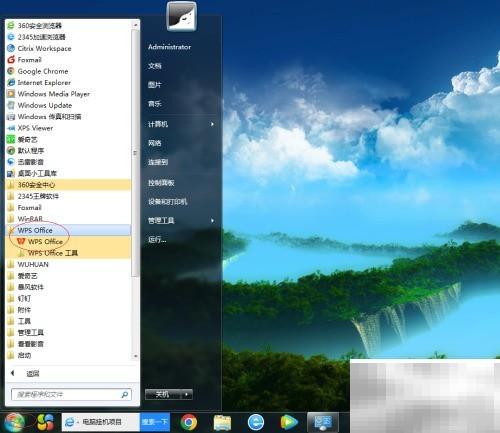Image resolution: width=500 pixels, height=433 pixels.
Task: Expand the 360安全中心 folder
Action: coord(68,185)
